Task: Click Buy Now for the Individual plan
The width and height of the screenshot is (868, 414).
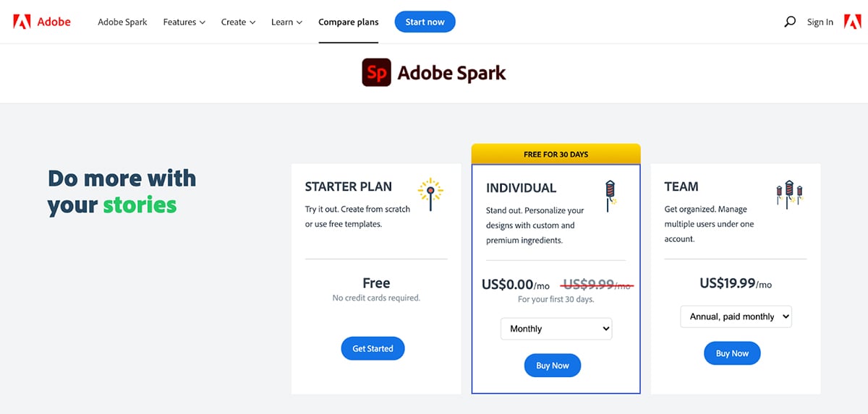Action: click(x=552, y=366)
